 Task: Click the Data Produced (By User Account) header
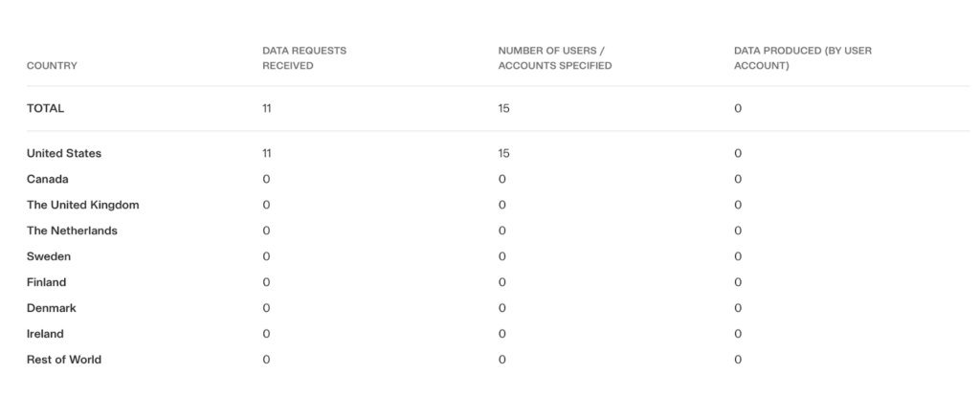(x=802, y=57)
